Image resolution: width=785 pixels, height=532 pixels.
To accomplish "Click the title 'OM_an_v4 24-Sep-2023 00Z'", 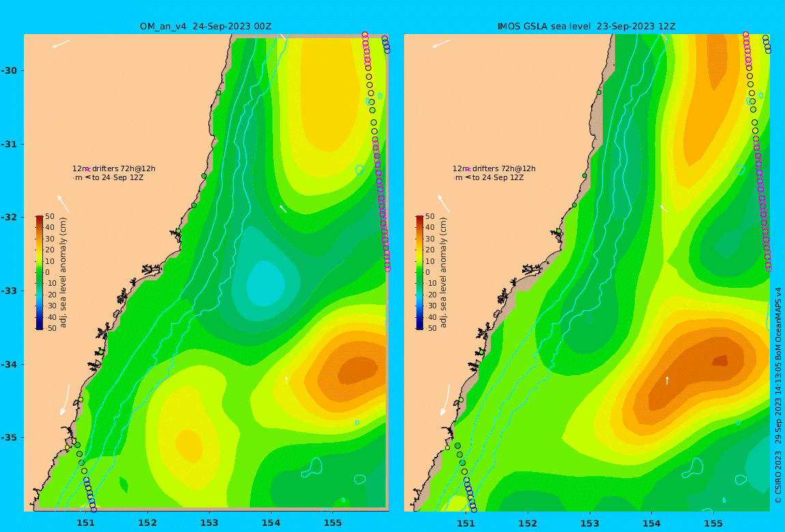I will [205, 27].
